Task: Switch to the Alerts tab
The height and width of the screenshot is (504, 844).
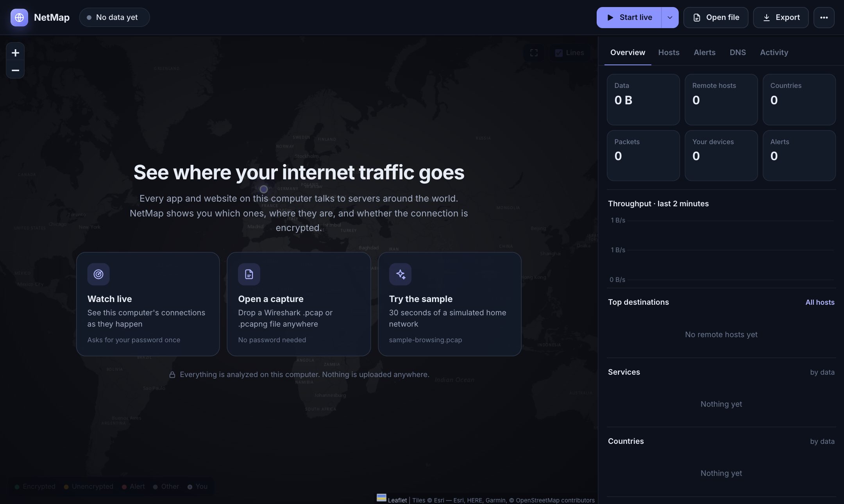Action: [705, 52]
